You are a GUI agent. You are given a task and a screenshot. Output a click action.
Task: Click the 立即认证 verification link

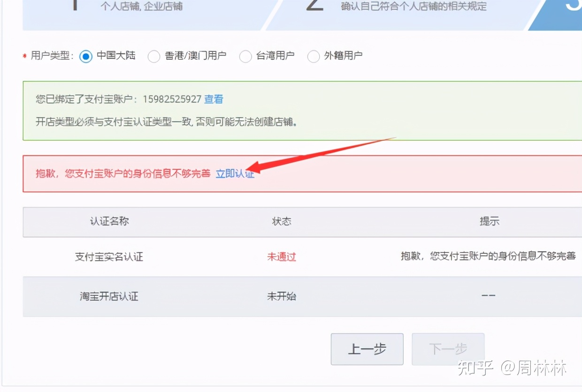[x=235, y=173]
